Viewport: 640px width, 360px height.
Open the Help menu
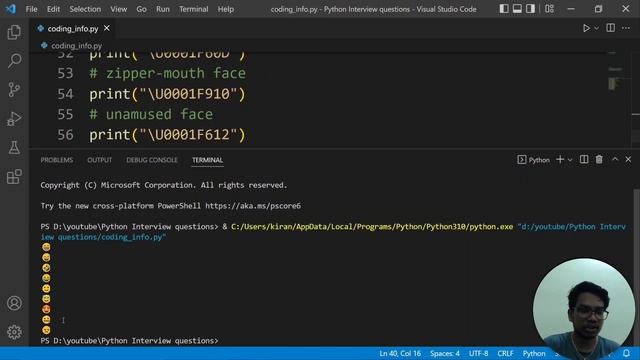point(225,9)
